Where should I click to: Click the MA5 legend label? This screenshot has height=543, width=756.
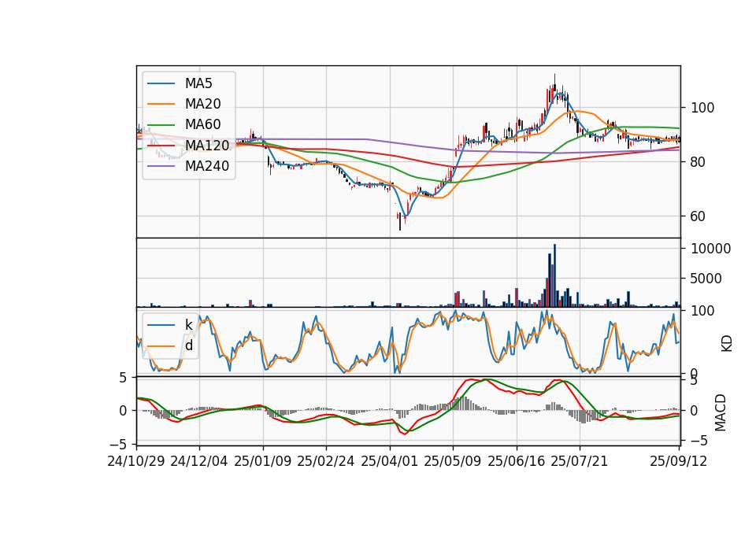[198, 83]
